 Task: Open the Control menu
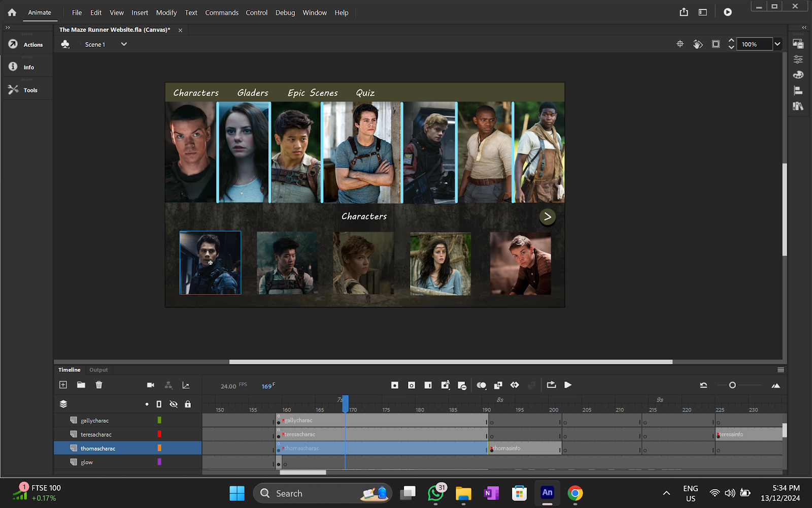(x=257, y=13)
